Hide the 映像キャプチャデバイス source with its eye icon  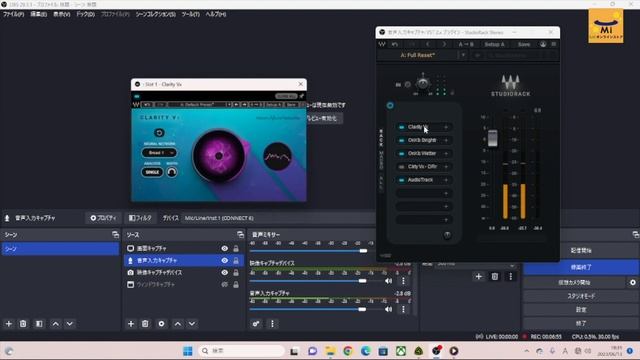(224, 272)
